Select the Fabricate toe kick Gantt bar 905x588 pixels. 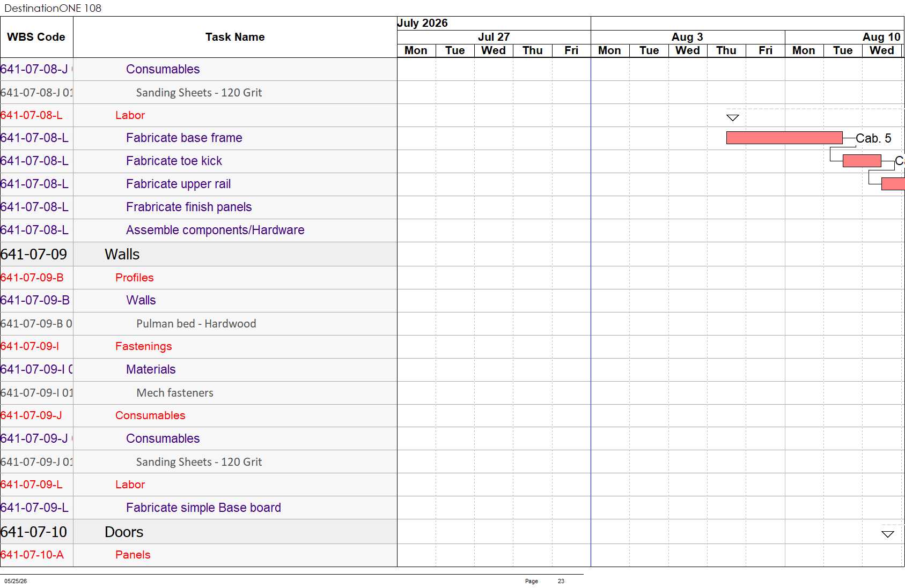(862, 161)
